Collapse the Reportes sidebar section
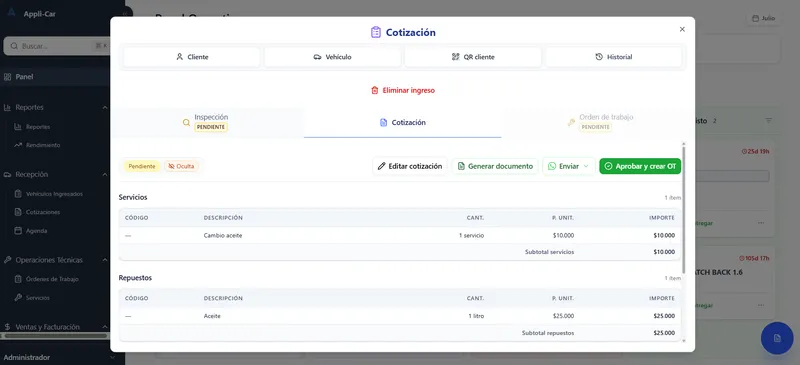 click(x=105, y=108)
